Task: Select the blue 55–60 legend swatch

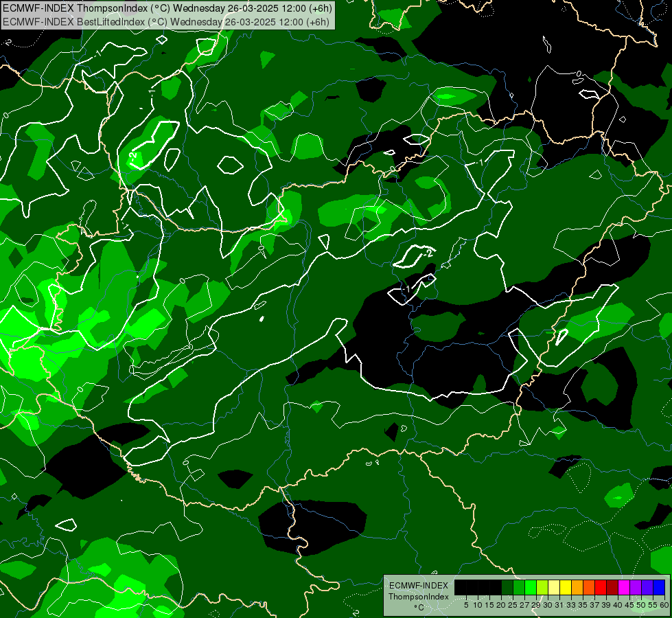Action: click(658, 587)
